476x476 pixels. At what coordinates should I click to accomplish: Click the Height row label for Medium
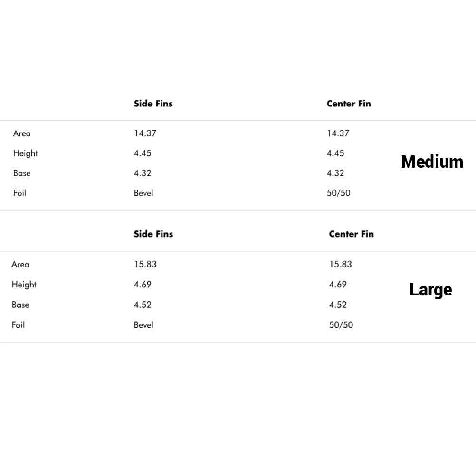[x=26, y=153]
